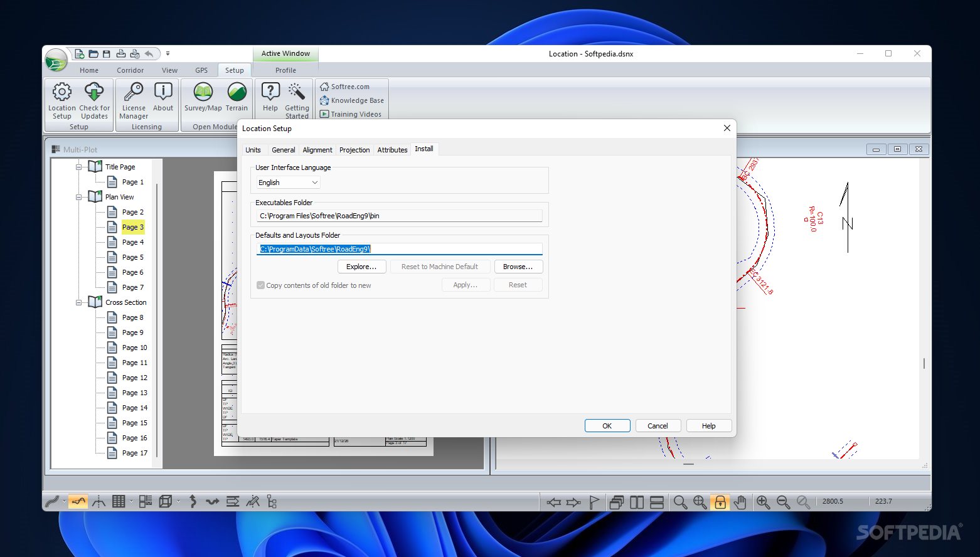Viewport: 980px width, 557px height.
Task: Save the file via quick access toolbar
Action: [107, 54]
